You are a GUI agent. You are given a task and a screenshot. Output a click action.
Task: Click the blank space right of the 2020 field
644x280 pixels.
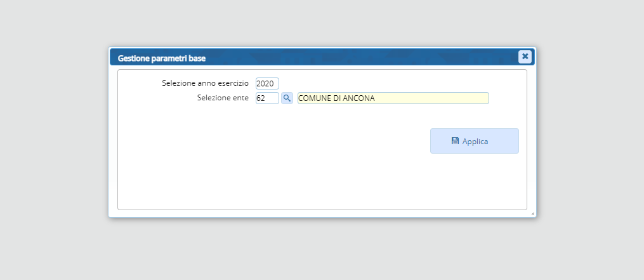click(381, 83)
